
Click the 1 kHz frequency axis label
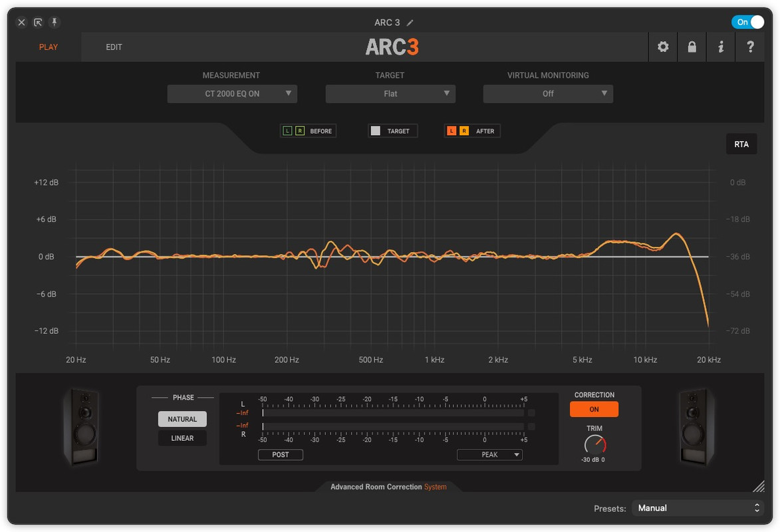click(x=434, y=359)
